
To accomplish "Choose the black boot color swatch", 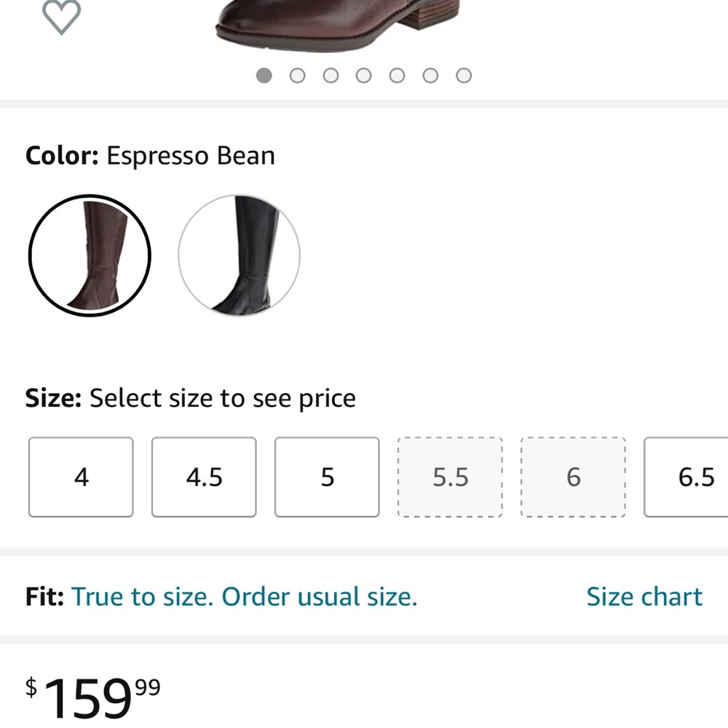I will [239, 256].
